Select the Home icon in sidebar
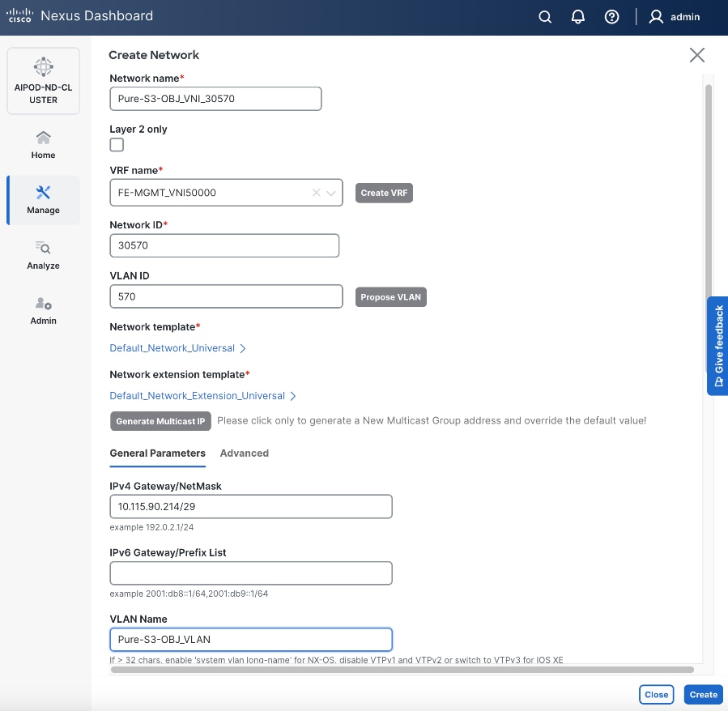This screenshot has height=711, width=728. click(43, 143)
